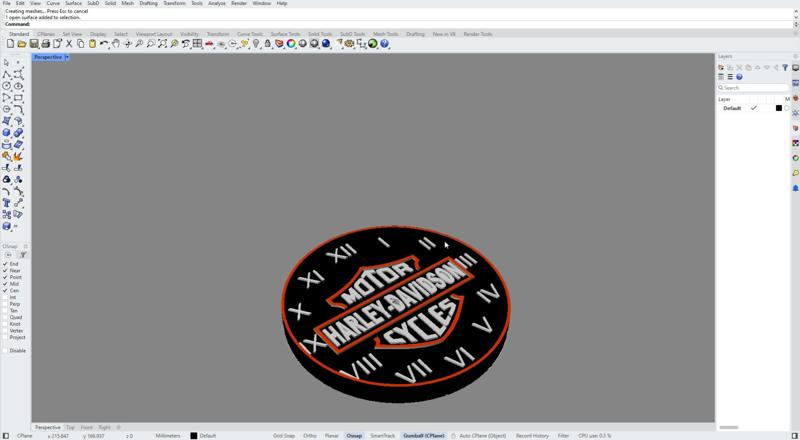
Task: Click Filter in the status bar
Action: (563, 436)
